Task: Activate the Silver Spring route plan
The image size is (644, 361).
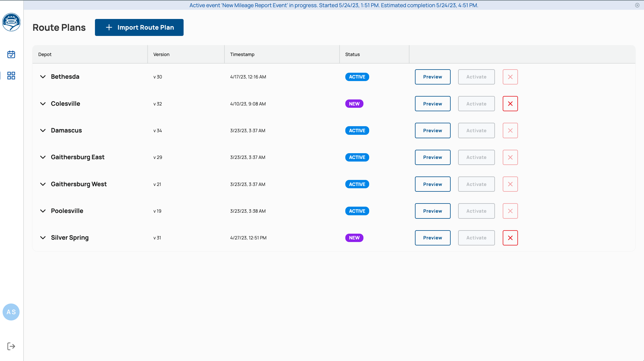Action: [476, 238]
